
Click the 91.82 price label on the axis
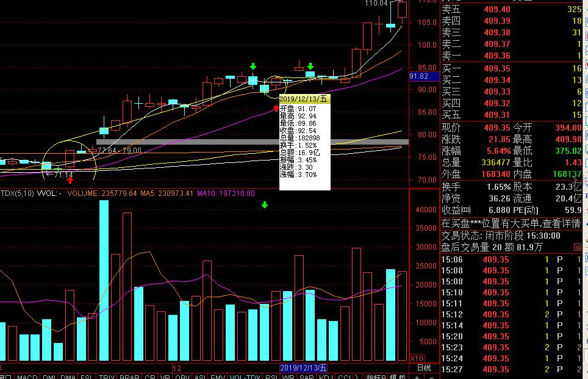tap(419, 76)
